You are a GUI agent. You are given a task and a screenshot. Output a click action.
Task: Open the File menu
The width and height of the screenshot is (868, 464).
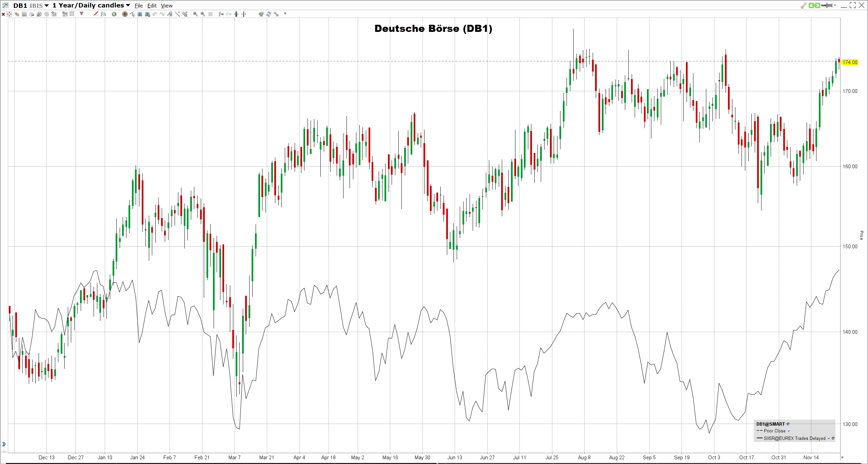[x=138, y=6]
